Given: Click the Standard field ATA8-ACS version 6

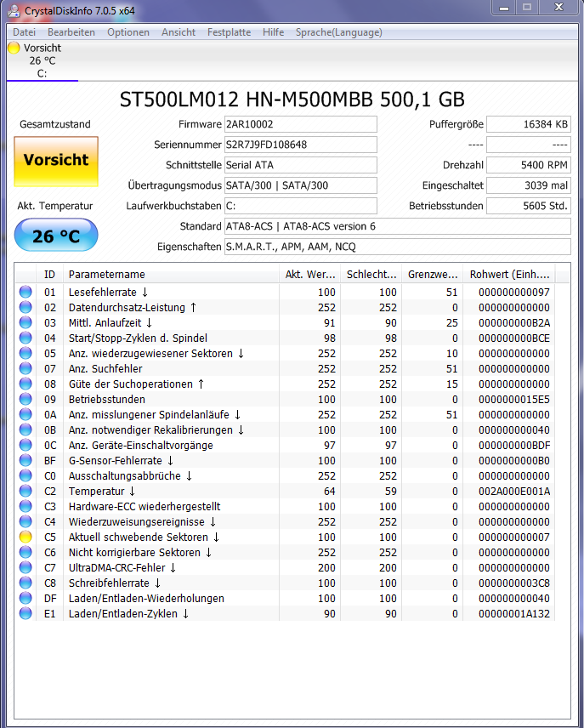Looking at the screenshot, I should [398, 226].
